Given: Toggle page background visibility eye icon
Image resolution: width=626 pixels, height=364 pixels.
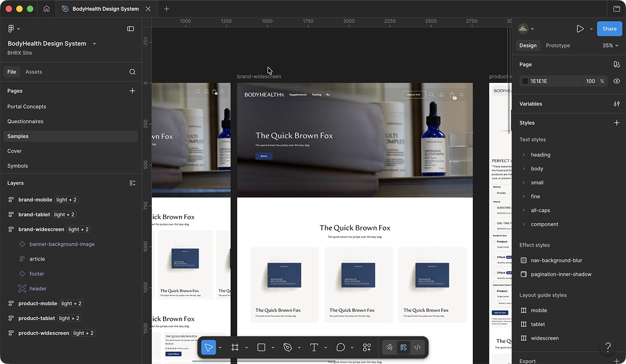Looking at the screenshot, I should pos(617,81).
